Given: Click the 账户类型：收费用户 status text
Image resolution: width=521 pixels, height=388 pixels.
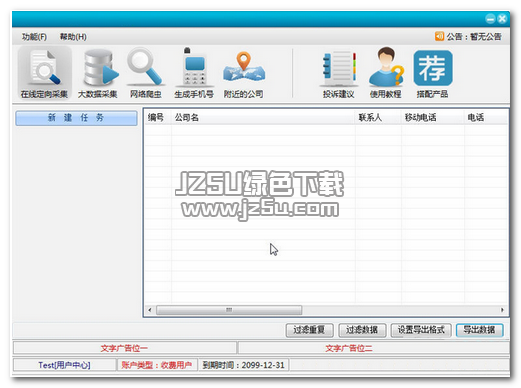Looking at the screenshot, I should (x=156, y=365).
